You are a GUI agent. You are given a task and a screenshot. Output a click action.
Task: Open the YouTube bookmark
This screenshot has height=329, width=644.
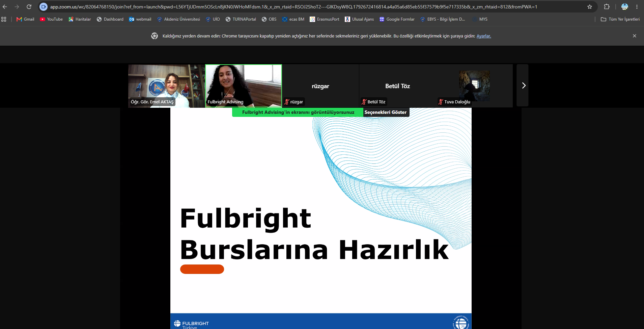point(51,19)
